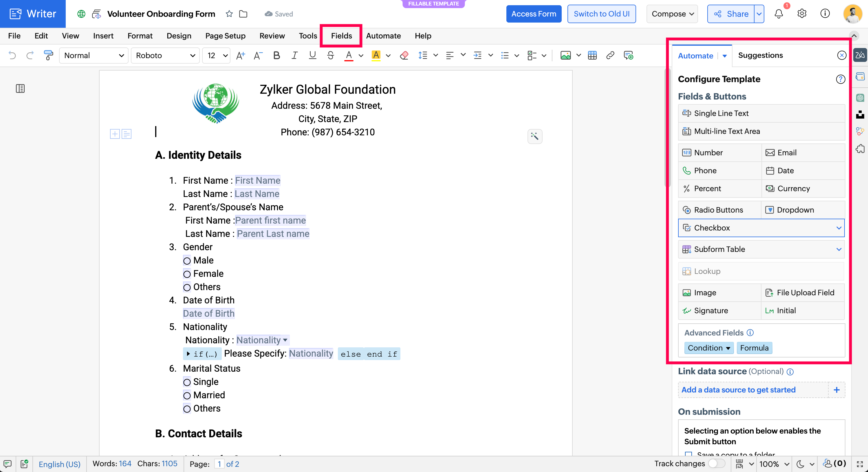The width and height of the screenshot is (868, 472).
Task: Open the Normal paragraph style dropdown
Action: [94, 55]
